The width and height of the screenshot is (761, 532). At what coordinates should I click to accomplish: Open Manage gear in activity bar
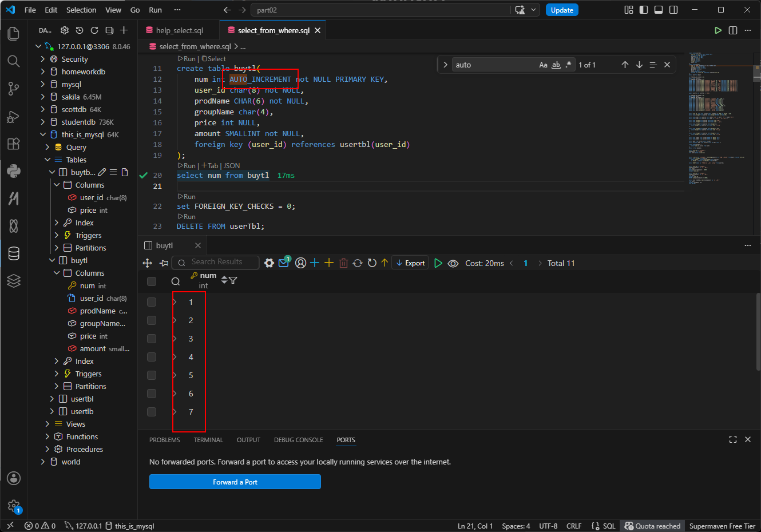tap(14, 506)
